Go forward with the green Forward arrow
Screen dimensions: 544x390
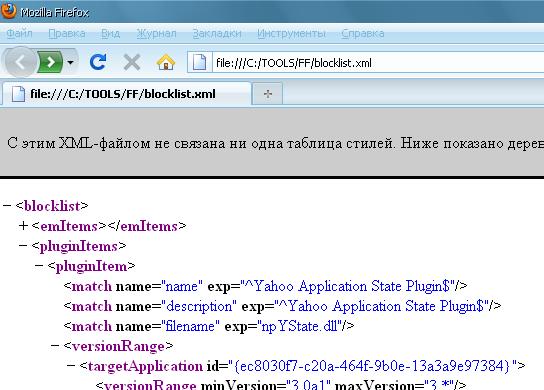(x=51, y=62)
